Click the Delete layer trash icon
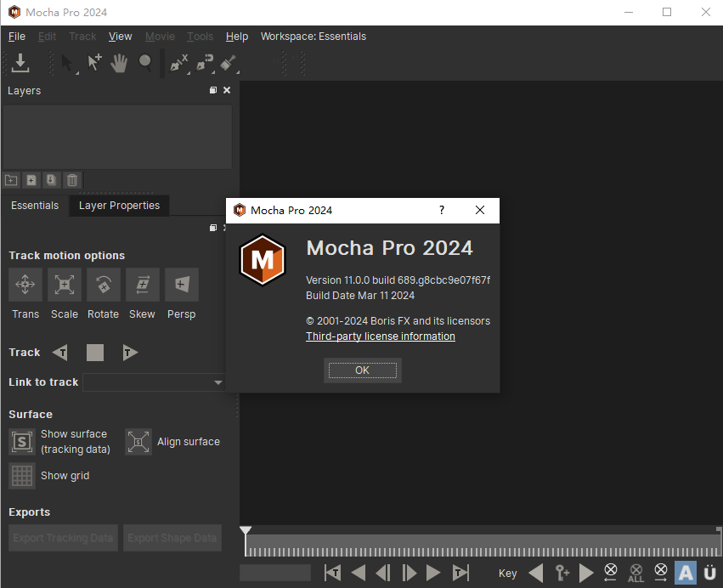 point(72,180)
